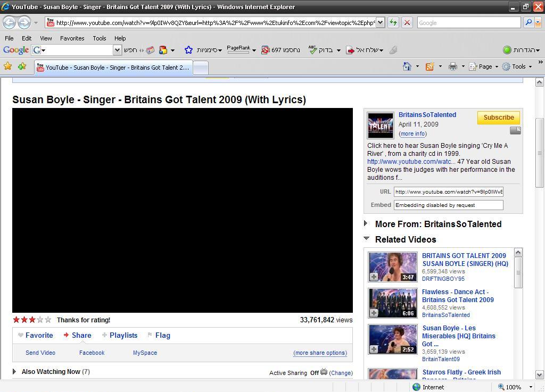Open the zoom level 100% dropdown
The image size is (545, 392).
pos(531,387)
